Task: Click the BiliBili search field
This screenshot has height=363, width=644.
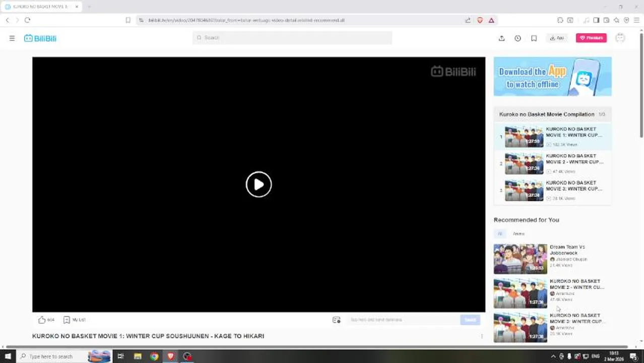Action: [x=292, y=38]
